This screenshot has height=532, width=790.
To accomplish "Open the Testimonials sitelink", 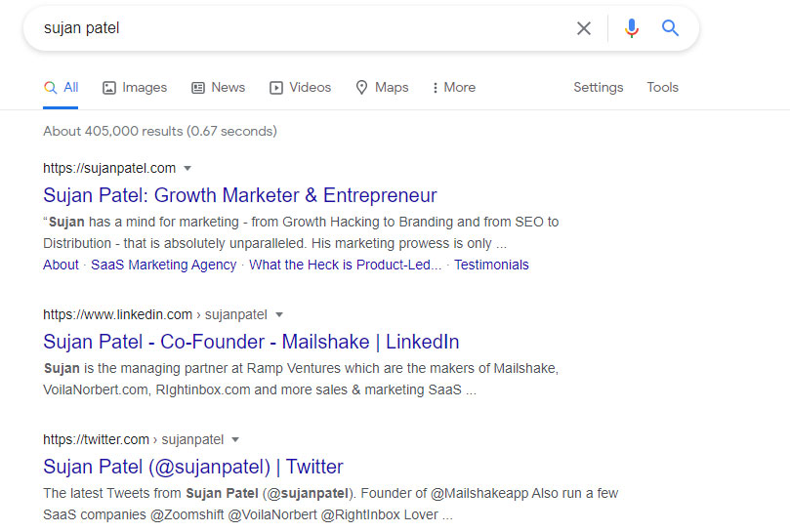I will click(x=491, y=265).
